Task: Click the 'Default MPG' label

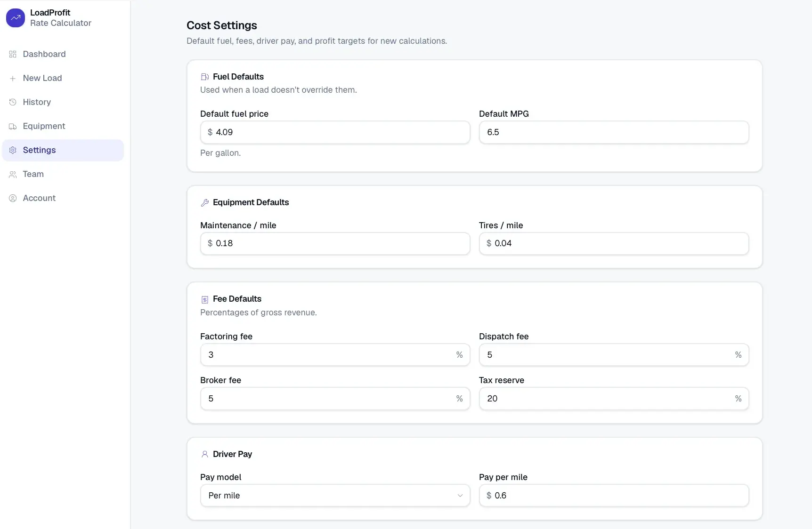Action: 504,114
